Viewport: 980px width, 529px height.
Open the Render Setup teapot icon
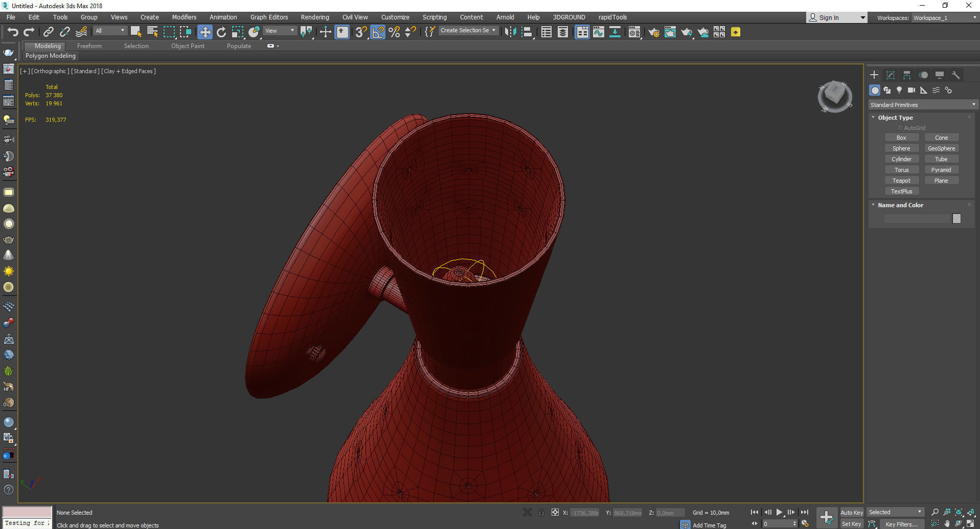[653, 32]
